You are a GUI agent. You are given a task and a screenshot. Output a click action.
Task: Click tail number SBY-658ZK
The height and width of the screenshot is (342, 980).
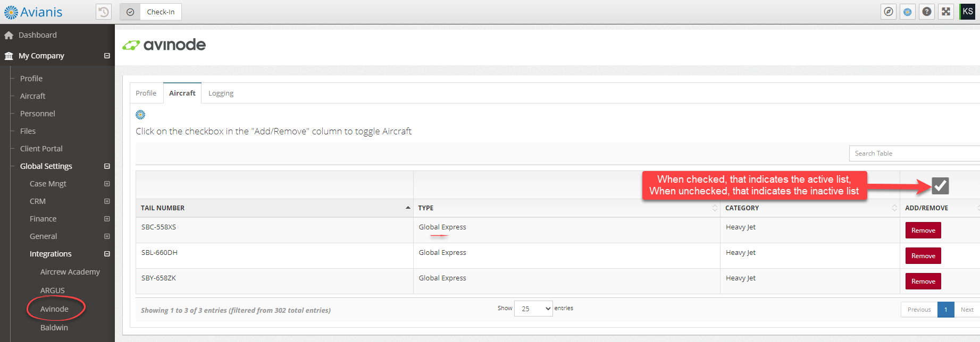[x=158, y=278]
